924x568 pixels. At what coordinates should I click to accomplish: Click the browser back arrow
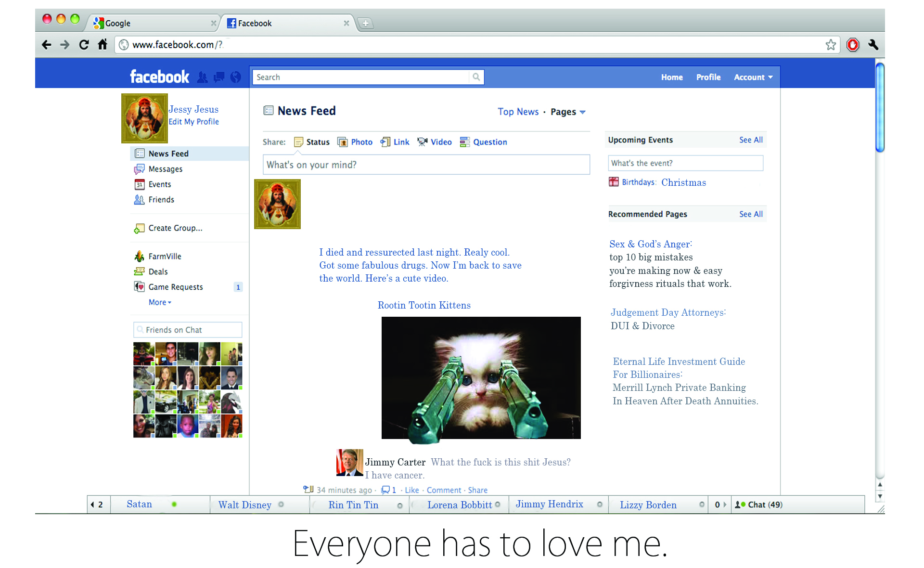[47, 45]
